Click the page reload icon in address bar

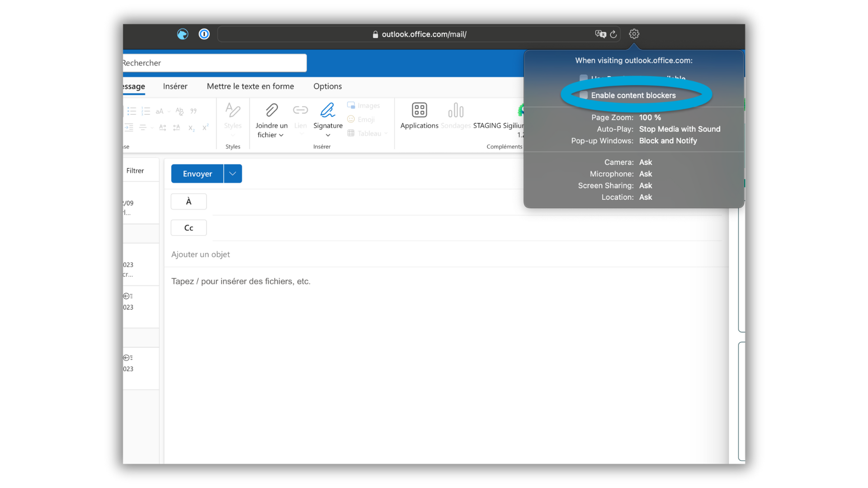(613, 34)
